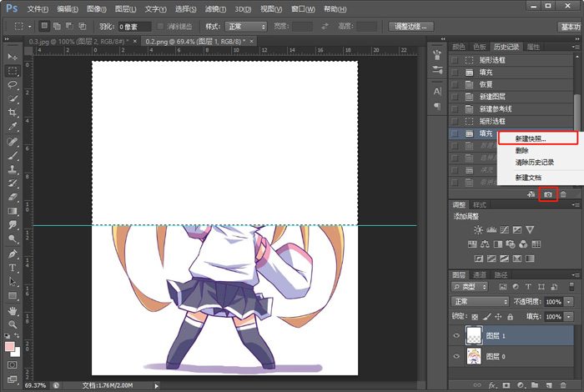Open the layer filter 类型 dropdown

click(469, 287)
